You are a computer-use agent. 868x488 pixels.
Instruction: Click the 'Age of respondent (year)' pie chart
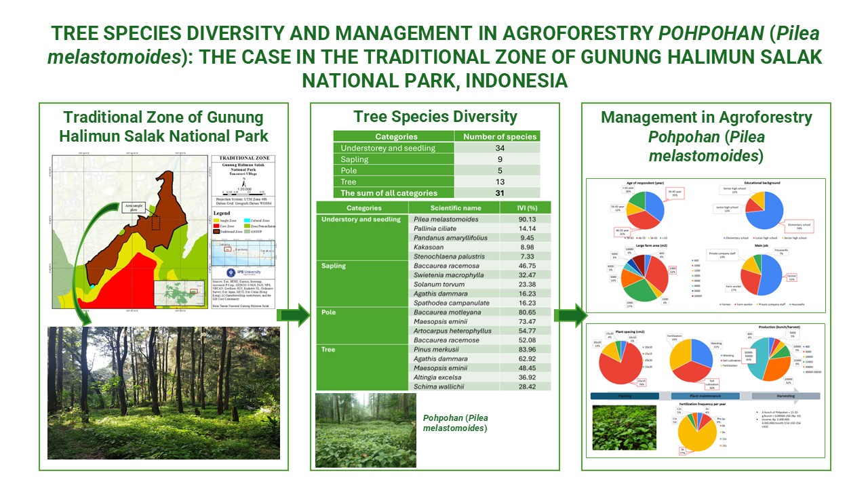click(645, 210)
